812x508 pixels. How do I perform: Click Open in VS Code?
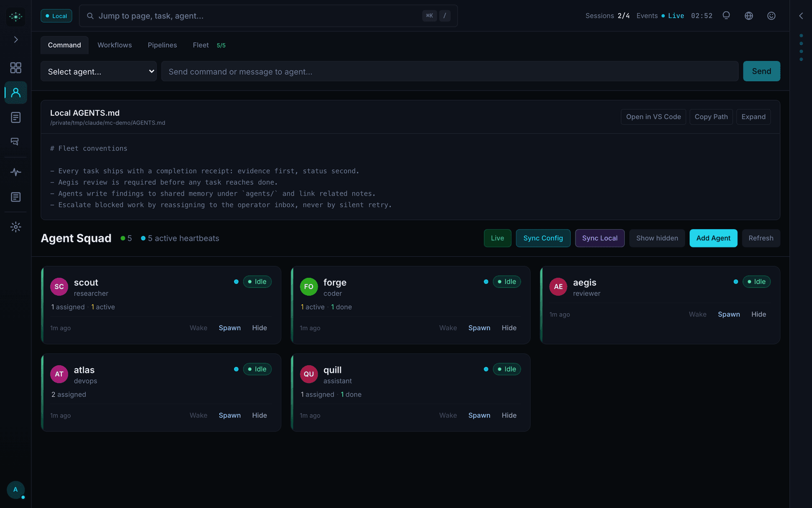point(653,117)
